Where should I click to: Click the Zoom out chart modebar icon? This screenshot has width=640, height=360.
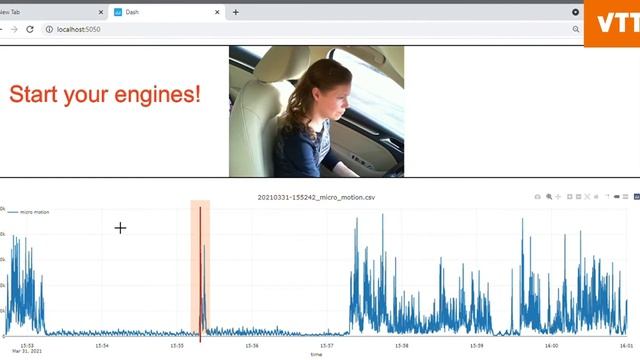pos(578,197)
